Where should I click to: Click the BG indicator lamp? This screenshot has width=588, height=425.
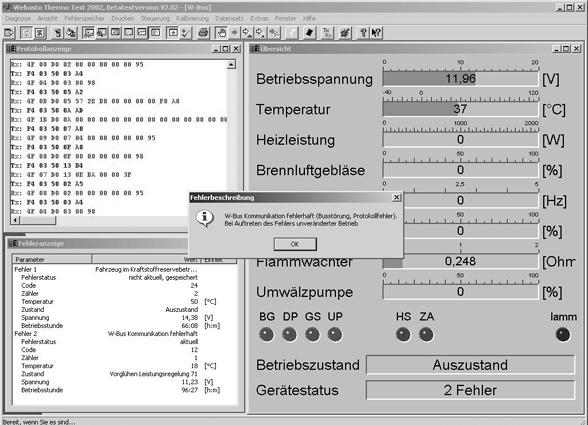click(x=267, y=334)
